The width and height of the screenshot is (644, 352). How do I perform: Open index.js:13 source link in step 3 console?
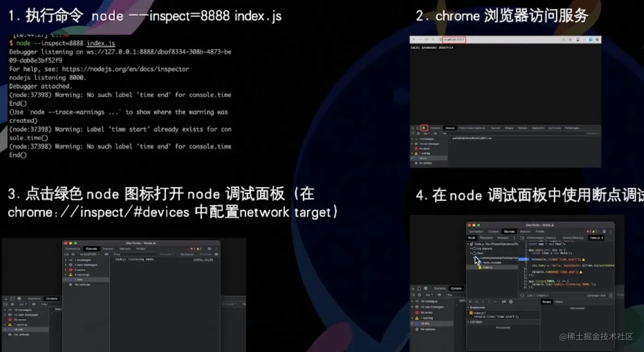[203, 259]
